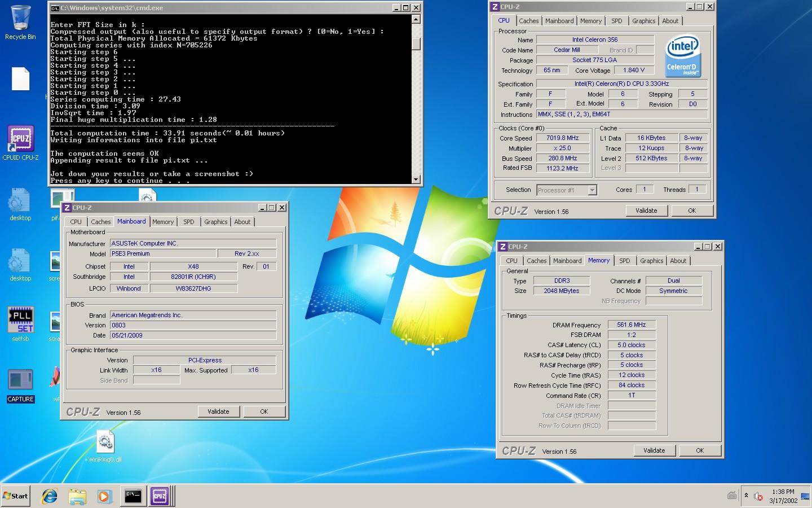Launch Internet Explorer from the taskbar
This screenshot has width=812, height=508.
(50, 496)
